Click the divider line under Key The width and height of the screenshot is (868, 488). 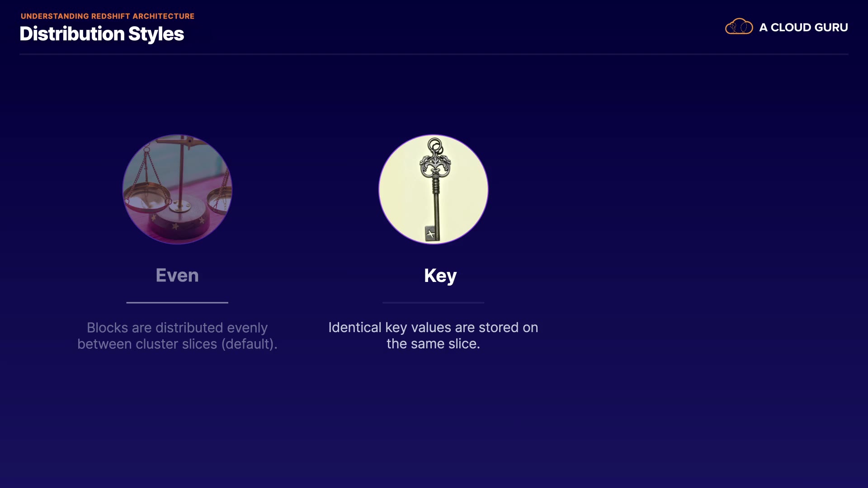point(433,302)
